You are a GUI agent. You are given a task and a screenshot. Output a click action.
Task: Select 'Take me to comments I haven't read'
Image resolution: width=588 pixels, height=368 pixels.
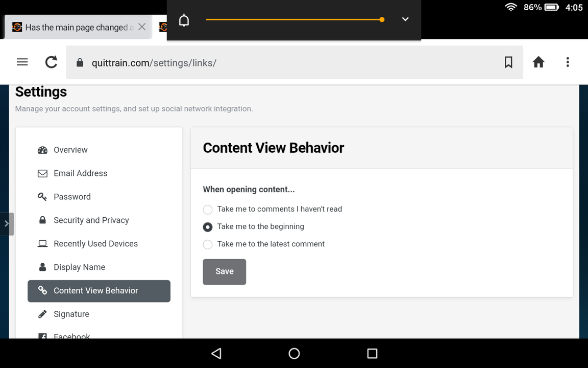point(208,210)
